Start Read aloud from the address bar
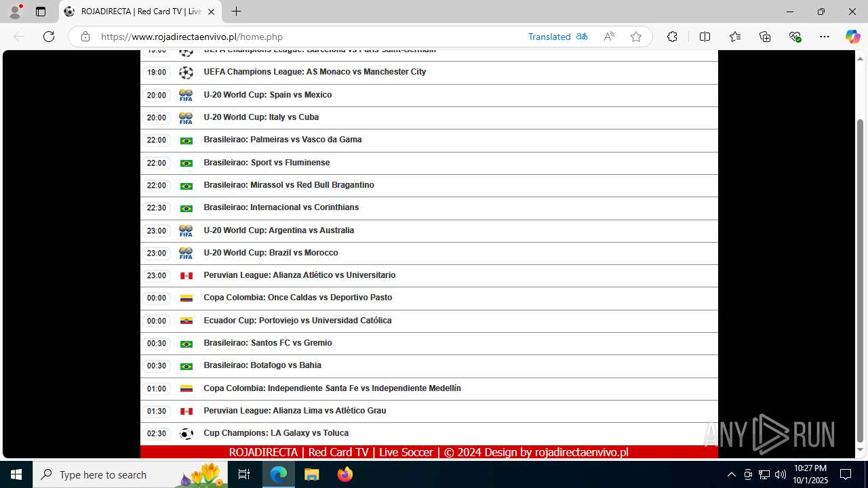This screenshot has width=868, height=488. click(609, 37)
